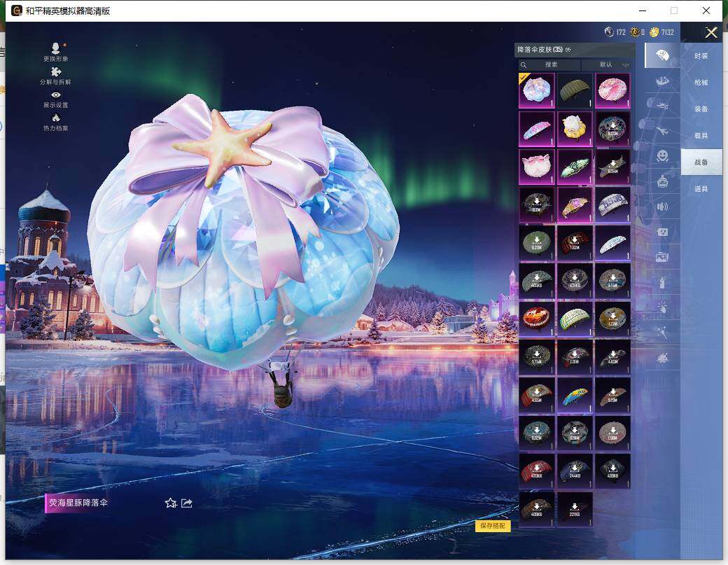Select the airplane category icon

(662, 132)
